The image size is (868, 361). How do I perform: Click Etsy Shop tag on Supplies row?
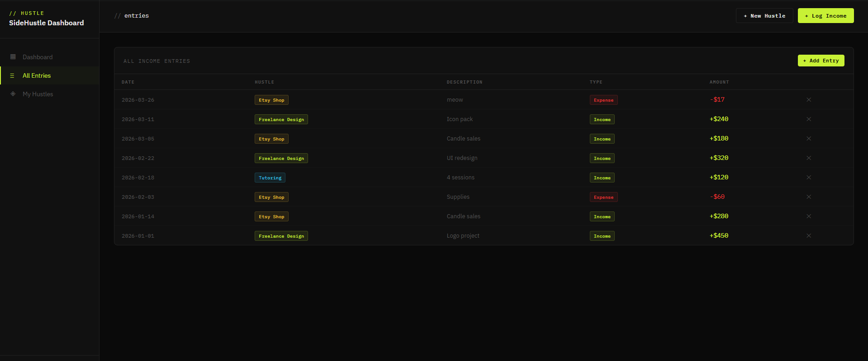point(271,197)
